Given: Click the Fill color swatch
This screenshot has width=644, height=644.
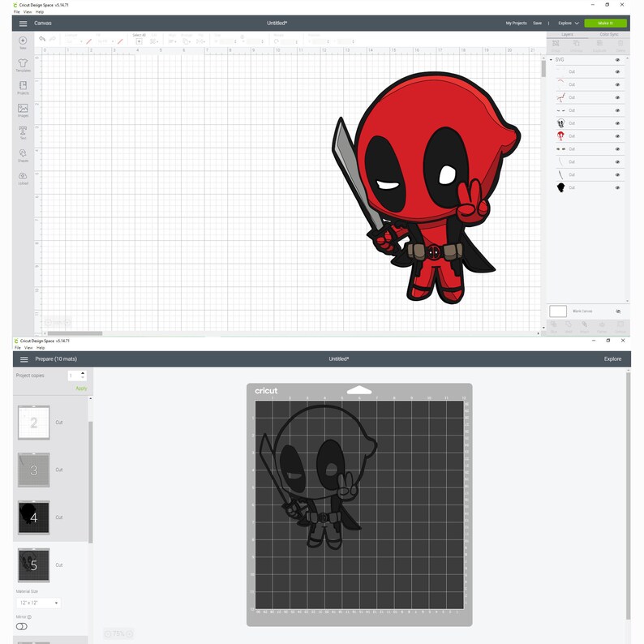Looking at the screenshot, I should point(120,41).
